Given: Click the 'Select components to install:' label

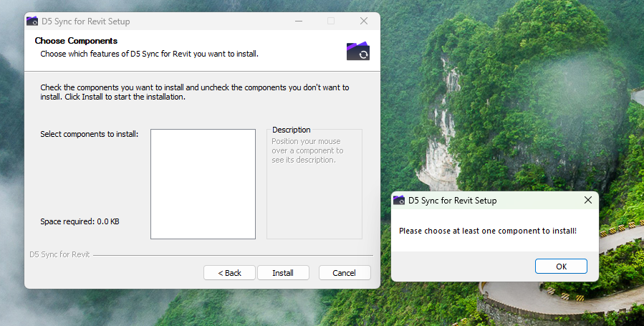Looking at the screenshot, I should (89, 134).
